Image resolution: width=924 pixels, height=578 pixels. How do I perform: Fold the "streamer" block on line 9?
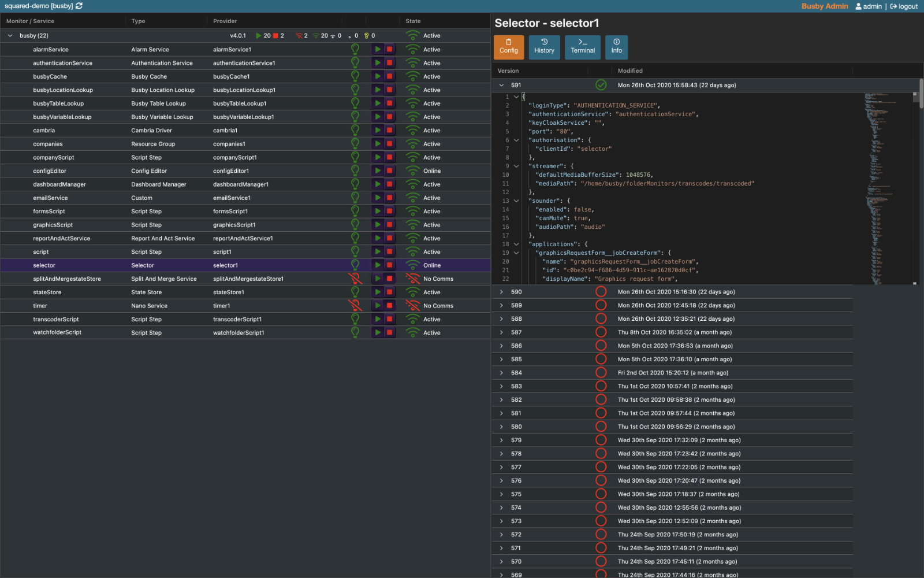[x=516, y=166]
